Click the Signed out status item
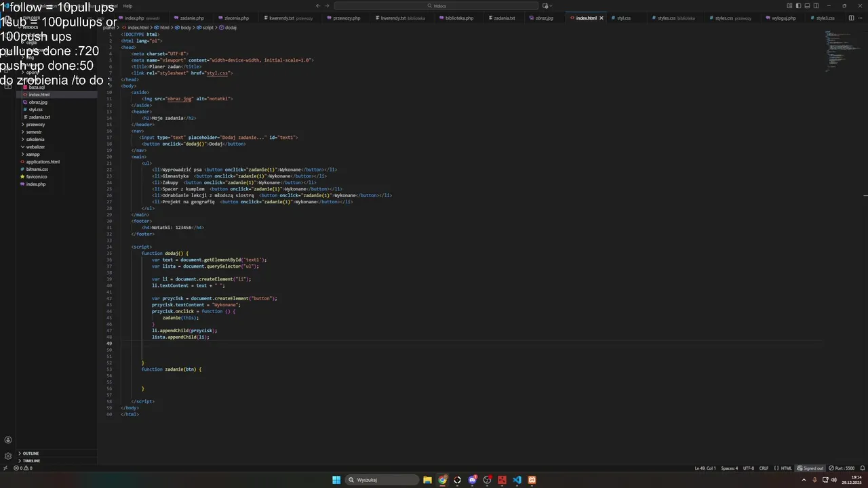This screenshot has height=488, width=868. pyautogui.click(x=810, y=468)
